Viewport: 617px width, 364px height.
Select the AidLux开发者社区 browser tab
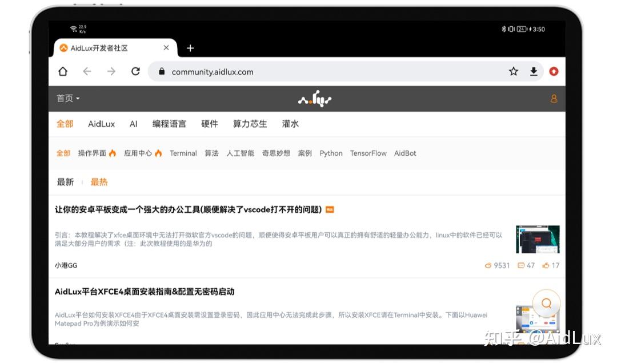point(115,48)
